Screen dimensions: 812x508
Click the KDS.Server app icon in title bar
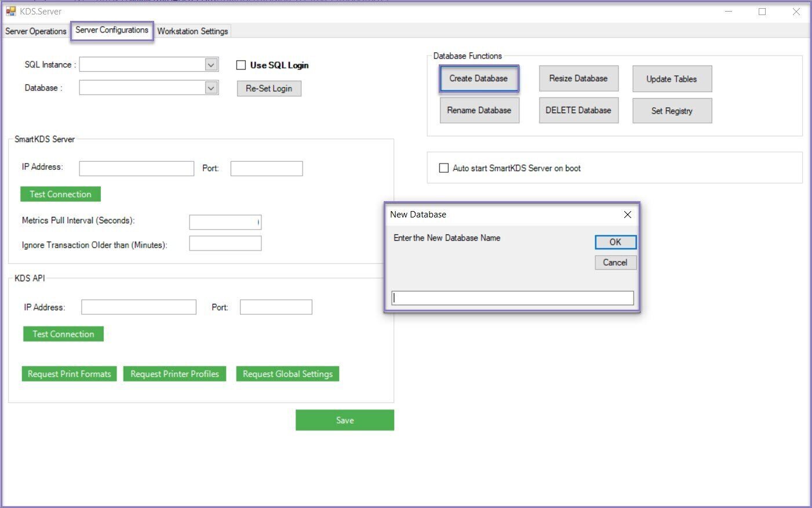coord(10,11)
